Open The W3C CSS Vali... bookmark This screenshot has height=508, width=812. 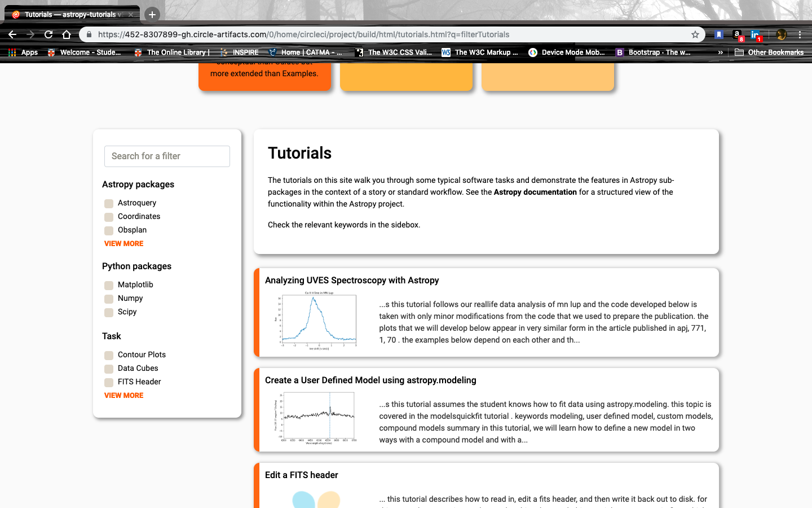click(394, 52)
